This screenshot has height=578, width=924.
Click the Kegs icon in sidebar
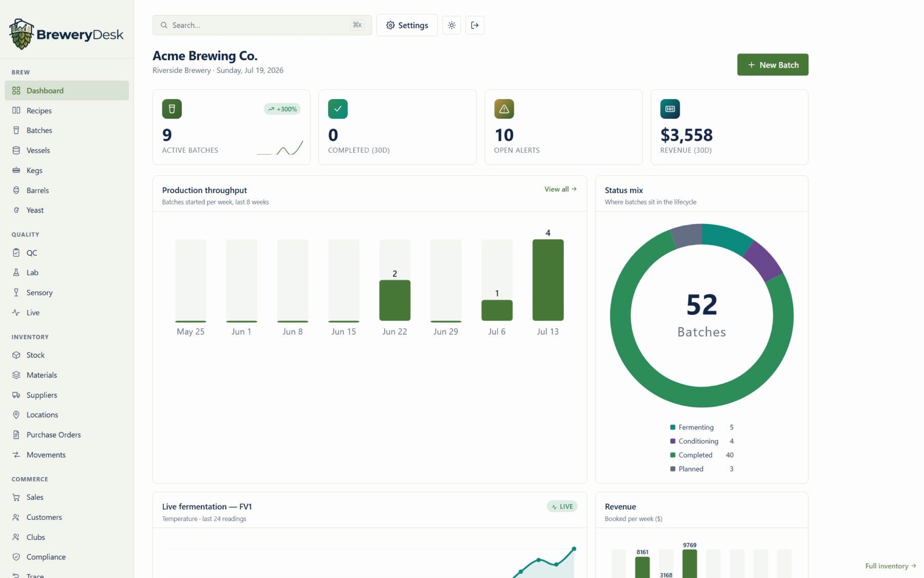[x=16, y=170]
